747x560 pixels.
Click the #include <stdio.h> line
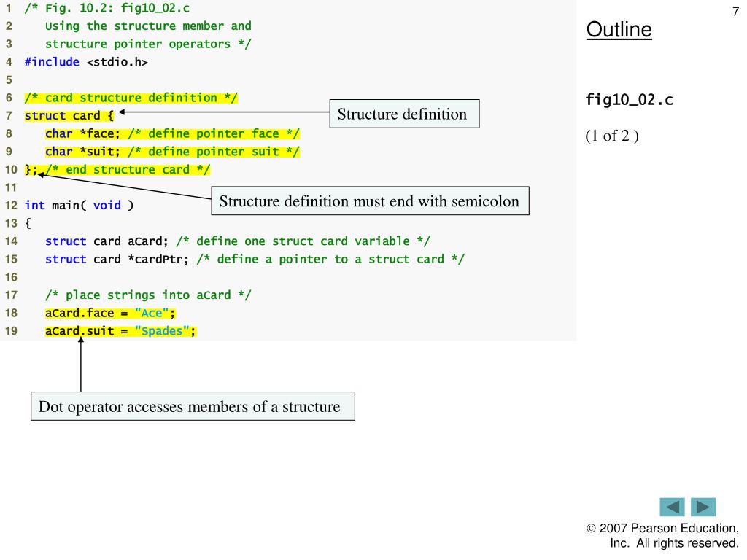[86, 62]
